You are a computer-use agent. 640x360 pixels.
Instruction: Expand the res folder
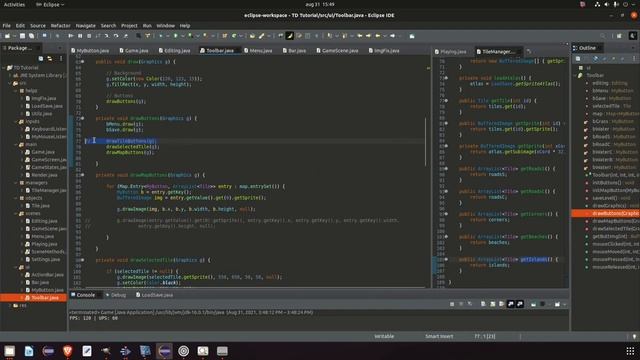point(10,305)
